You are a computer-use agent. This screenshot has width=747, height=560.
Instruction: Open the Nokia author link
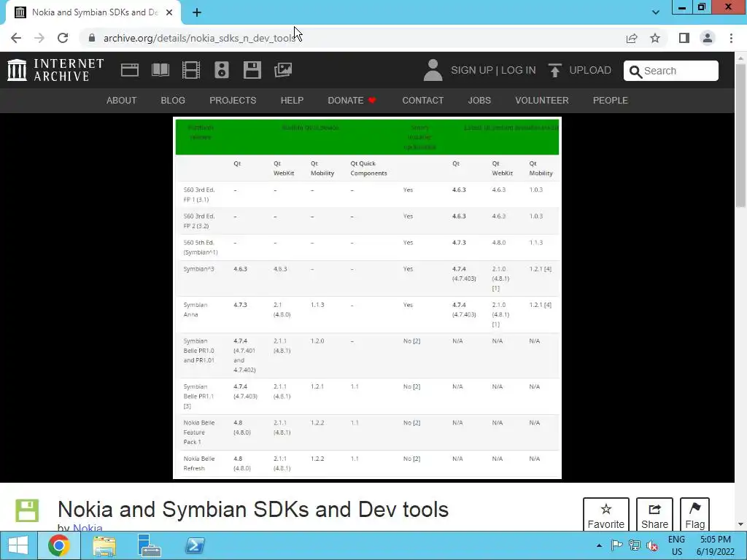[88, 528]
